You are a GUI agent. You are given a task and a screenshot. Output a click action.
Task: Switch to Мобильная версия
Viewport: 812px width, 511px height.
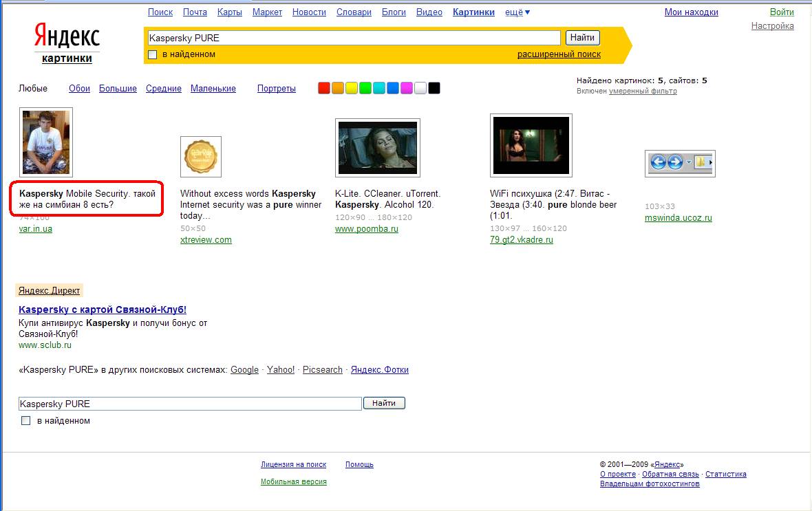(x=294, y=481)
